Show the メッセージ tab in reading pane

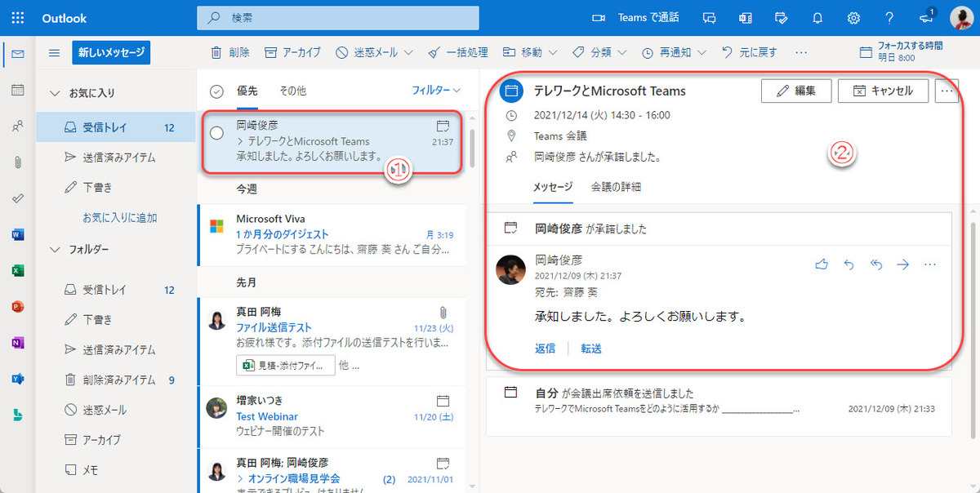pos(553,187)
